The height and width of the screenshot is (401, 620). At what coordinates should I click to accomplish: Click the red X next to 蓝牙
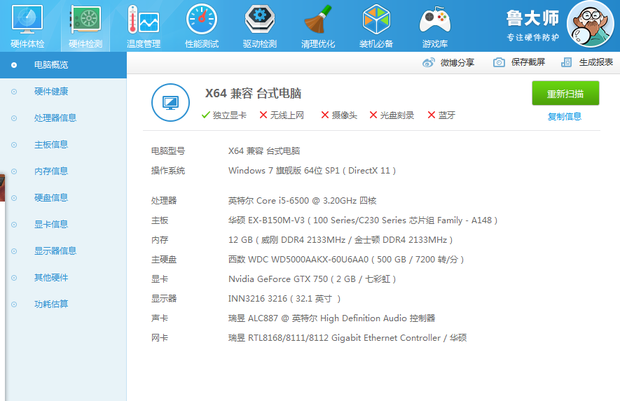(431, 115)
